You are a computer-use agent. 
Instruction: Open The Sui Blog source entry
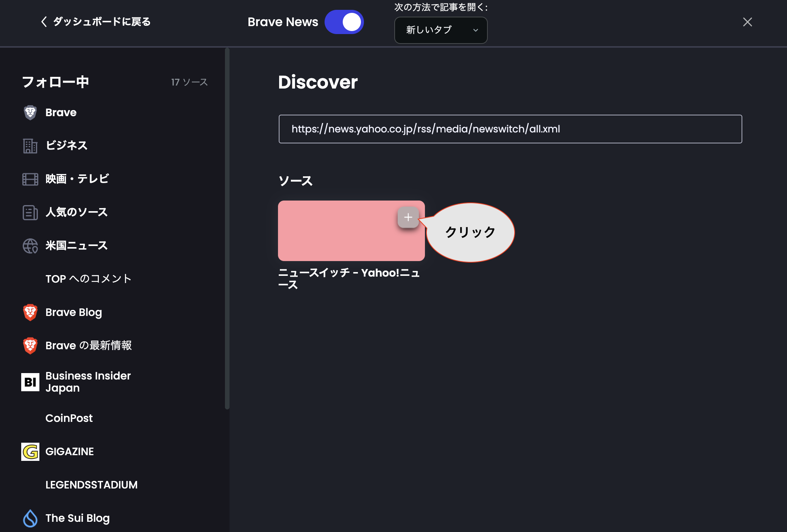tap(78, 518)
